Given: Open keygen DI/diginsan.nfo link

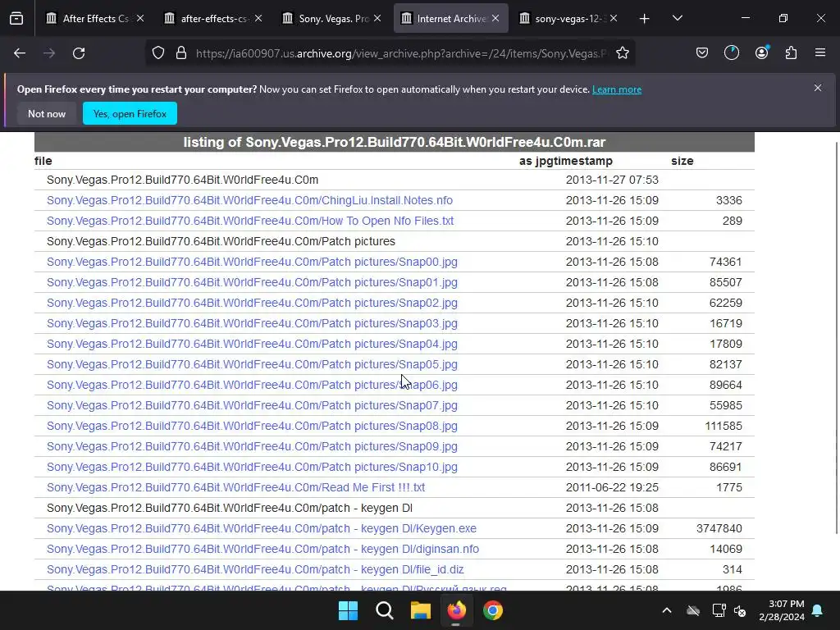Looking at the screenshot, I should [262, 549].
